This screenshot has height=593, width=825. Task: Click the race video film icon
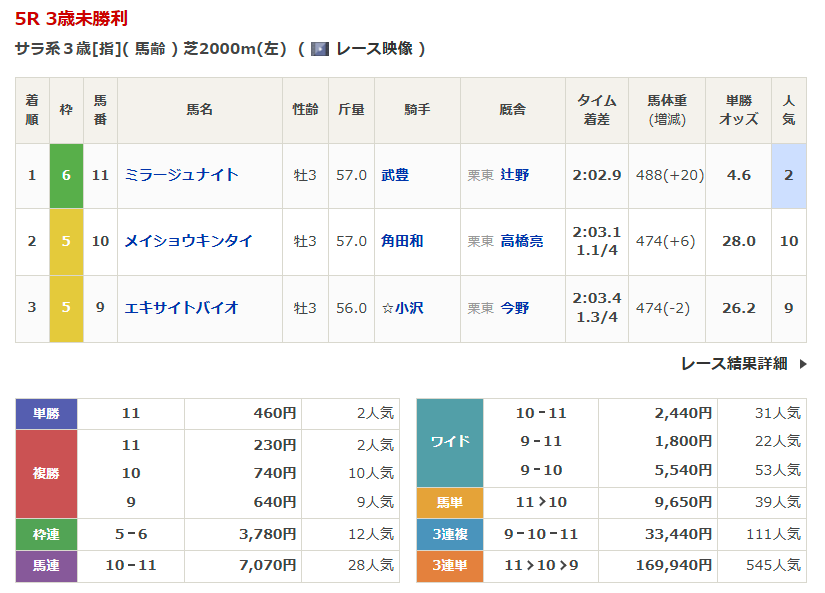click(x=320, y=49)
